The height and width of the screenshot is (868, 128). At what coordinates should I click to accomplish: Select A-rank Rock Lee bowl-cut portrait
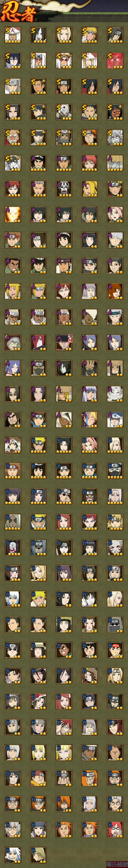point(64,240)
